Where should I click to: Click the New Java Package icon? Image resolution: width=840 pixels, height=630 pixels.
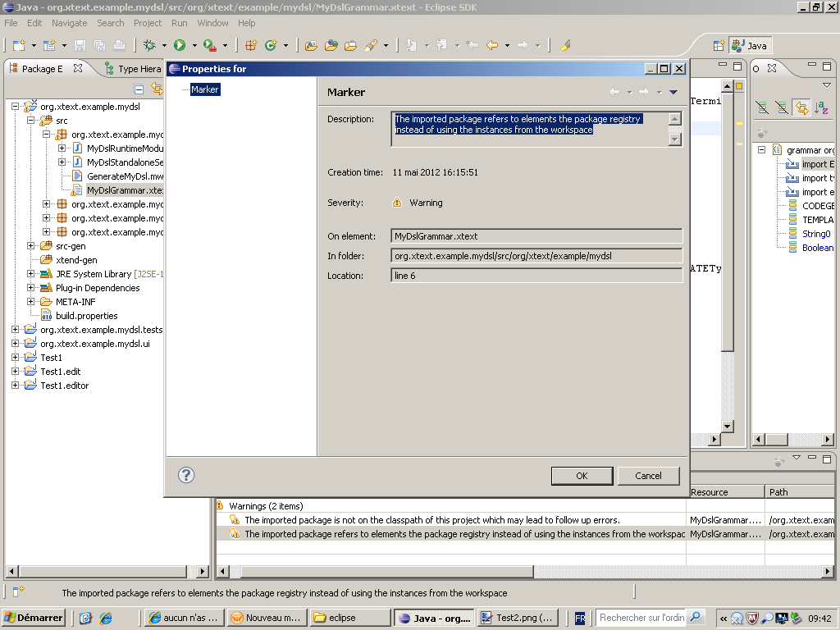[250, 46]
